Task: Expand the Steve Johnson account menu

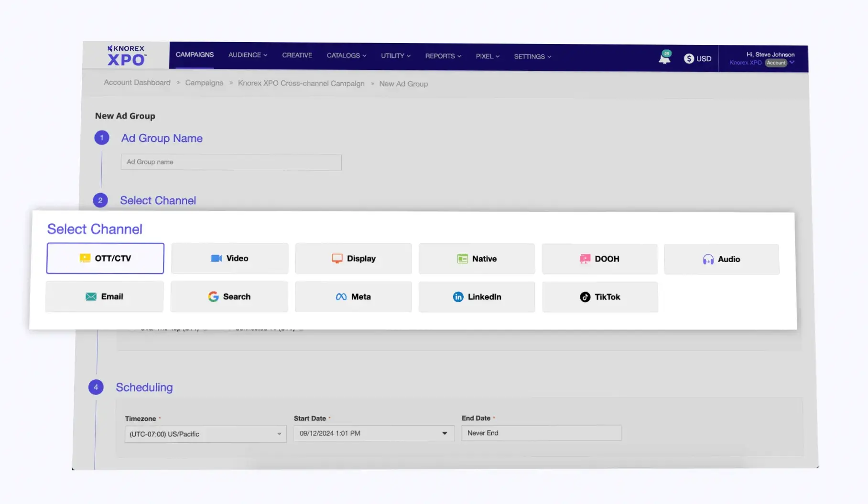Action: 792,62
